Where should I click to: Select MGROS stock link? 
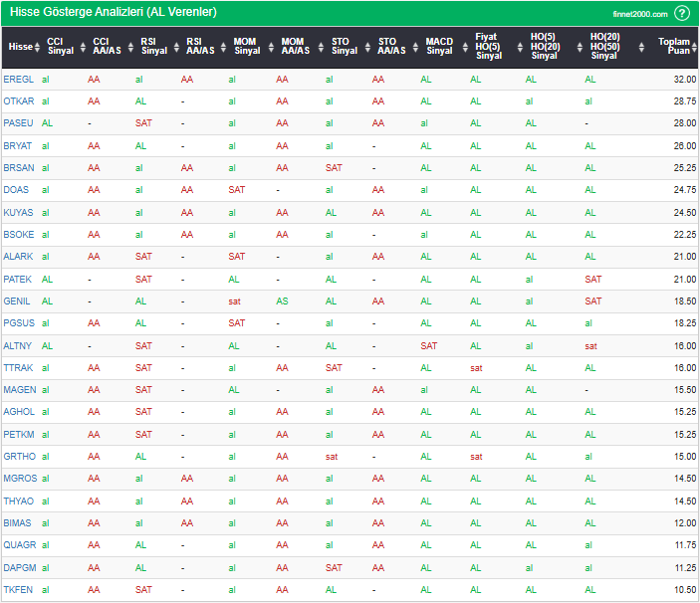[18, 479]
